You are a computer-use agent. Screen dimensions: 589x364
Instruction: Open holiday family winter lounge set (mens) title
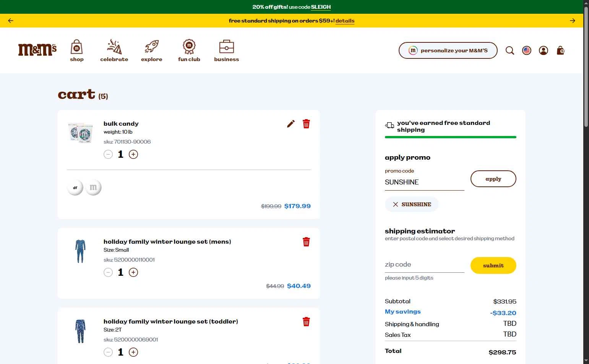pyautogui.click(x=167, y=242)
